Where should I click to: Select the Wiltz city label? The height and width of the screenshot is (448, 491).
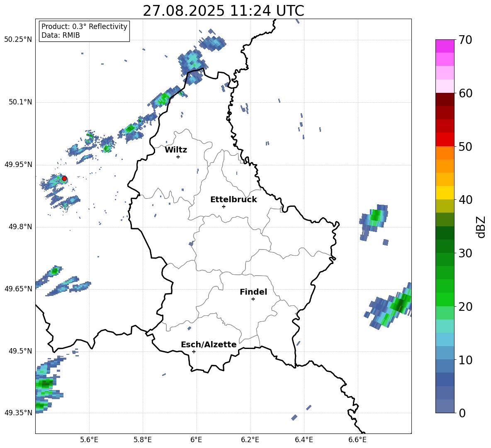click(x=176, y=150)
